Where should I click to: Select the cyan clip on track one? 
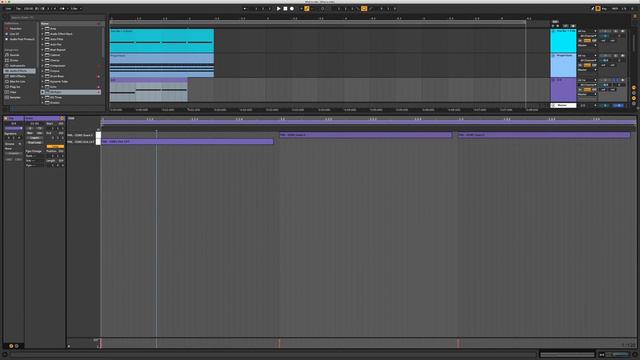pos(162,40)
